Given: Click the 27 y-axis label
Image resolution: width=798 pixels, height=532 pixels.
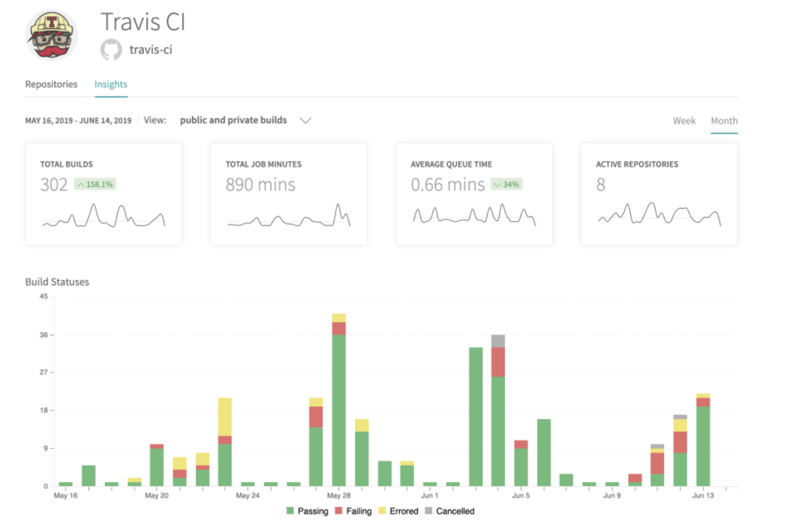Looking at the screenshot, I should [x=44, y=372].
